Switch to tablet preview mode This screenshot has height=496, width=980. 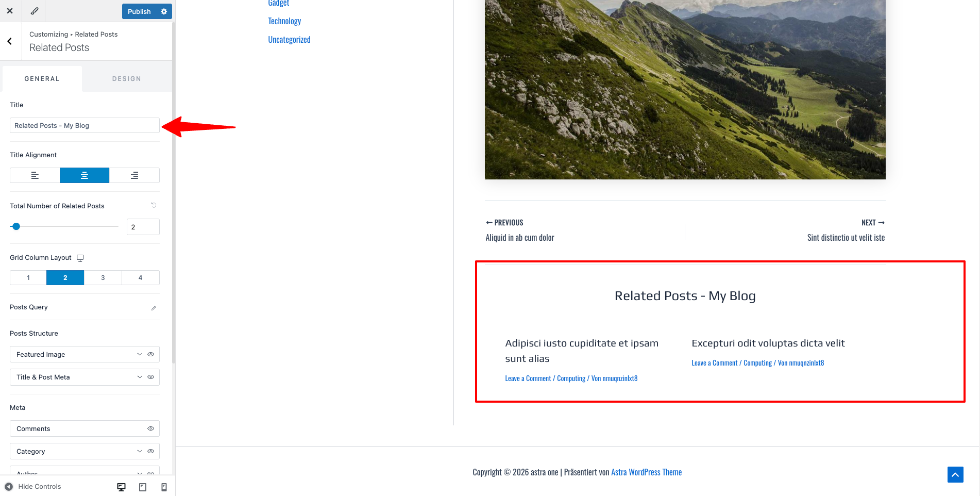(x=143, y=487)
